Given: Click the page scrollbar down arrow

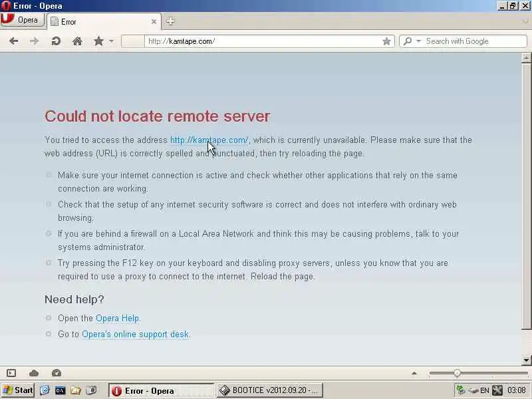Looking at the screenshot, I should coord(526,360).
